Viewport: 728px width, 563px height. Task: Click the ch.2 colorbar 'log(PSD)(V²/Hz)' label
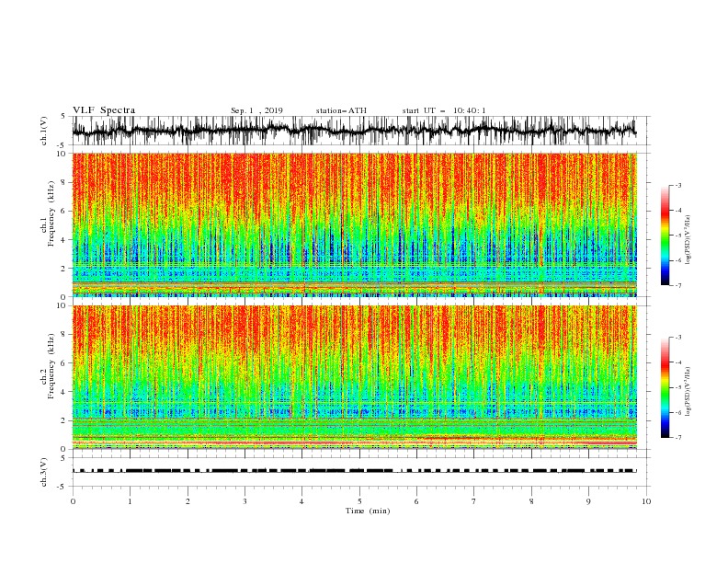[x=688, y=392]
